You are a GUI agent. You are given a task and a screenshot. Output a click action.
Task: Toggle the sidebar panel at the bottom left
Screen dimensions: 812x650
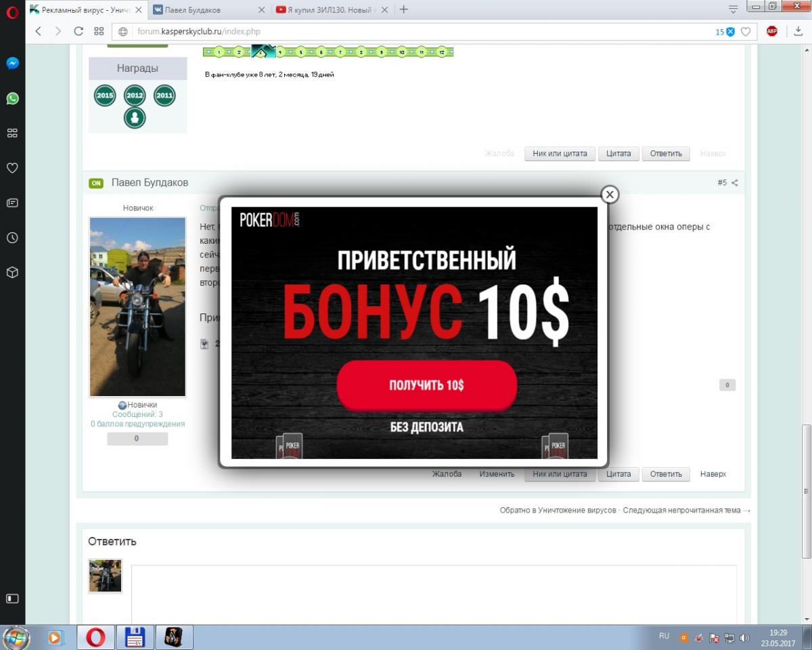click(x=12, y=599)
